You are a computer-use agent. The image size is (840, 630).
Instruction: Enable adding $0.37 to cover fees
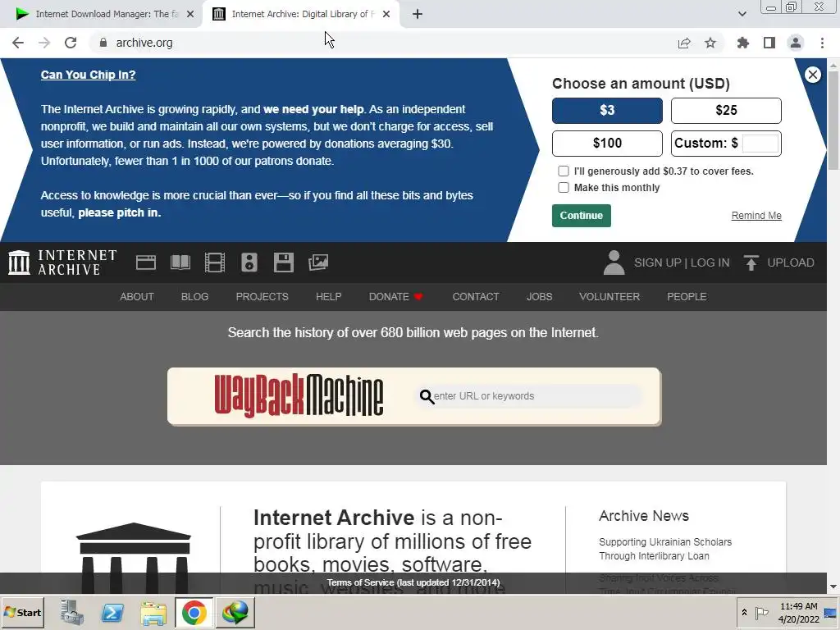coord(563,171)
